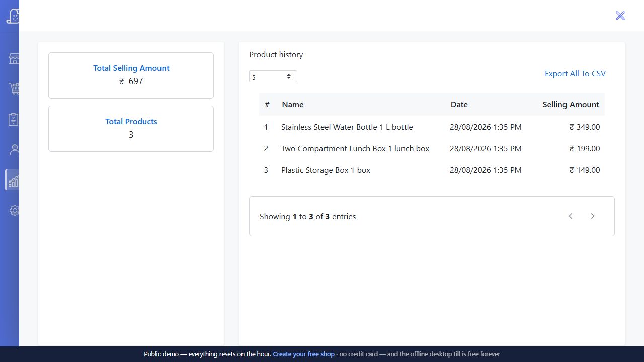Click the ₹ 199.00 amount cell

[585, 149]
